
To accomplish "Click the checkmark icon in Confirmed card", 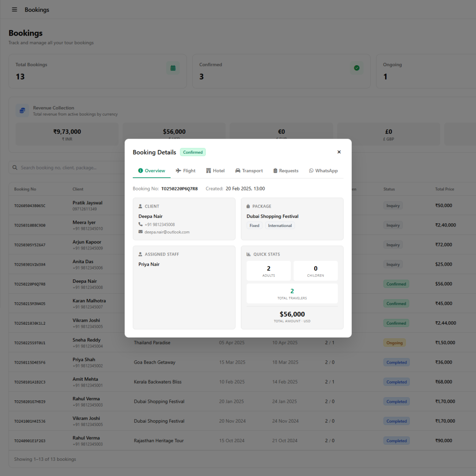I will tap(357, 68).
